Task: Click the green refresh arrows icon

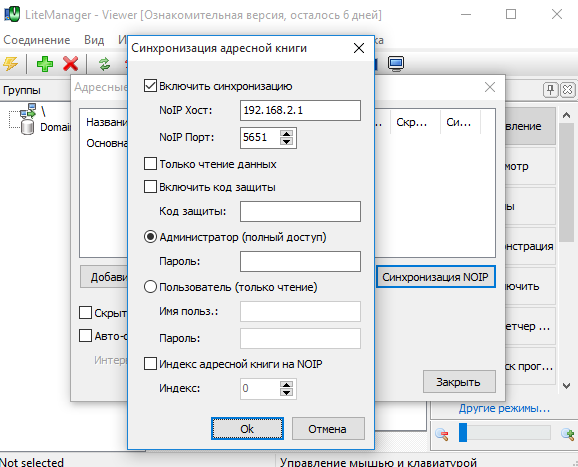Action: click(x=105, y=63)
